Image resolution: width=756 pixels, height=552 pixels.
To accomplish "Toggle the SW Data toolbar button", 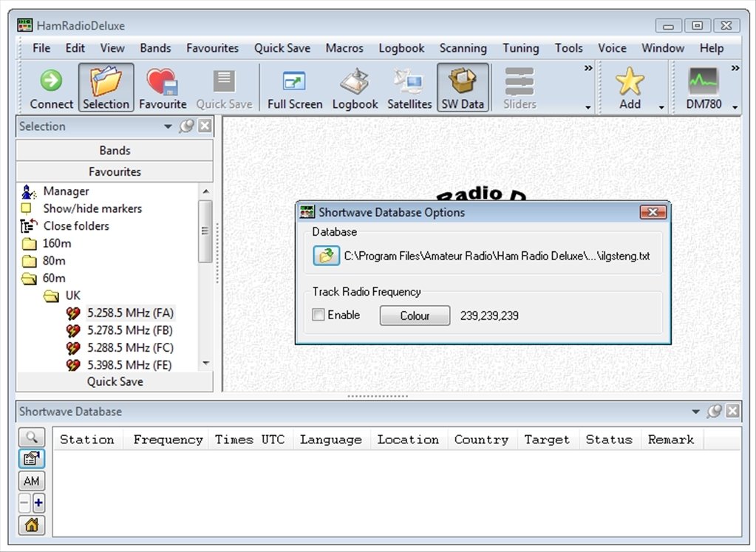I will click(463, 88).
